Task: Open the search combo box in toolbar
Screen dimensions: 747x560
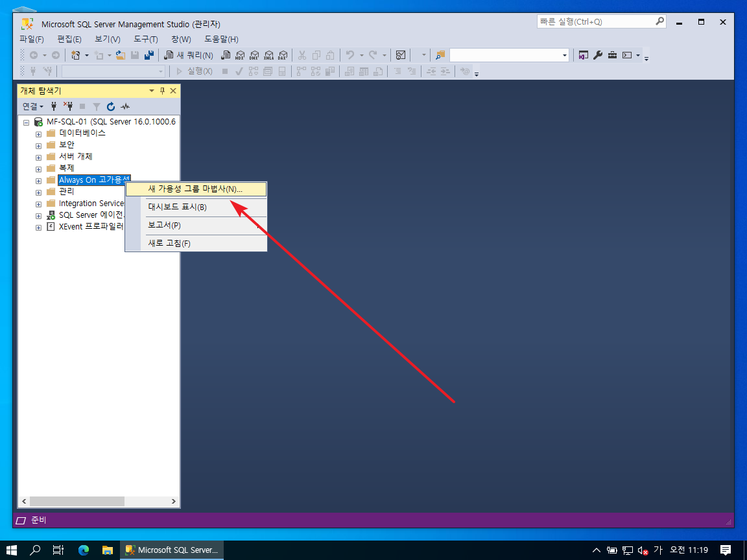Action: pos(509,55)
